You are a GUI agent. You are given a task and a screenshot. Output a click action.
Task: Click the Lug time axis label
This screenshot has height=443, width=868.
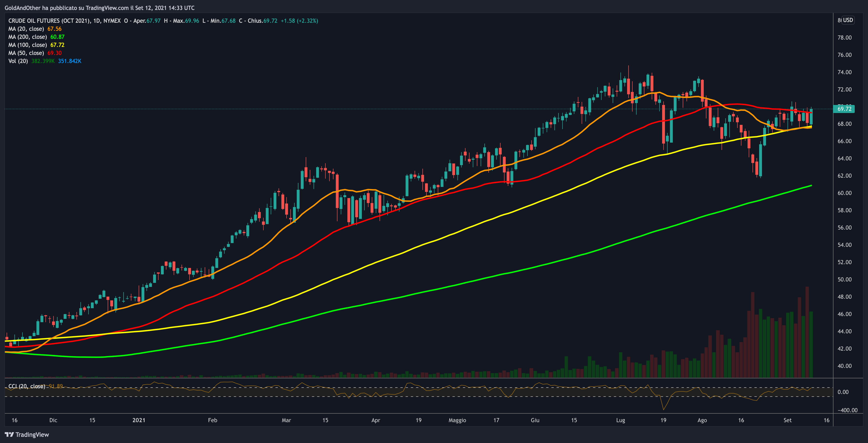[621, 420]
